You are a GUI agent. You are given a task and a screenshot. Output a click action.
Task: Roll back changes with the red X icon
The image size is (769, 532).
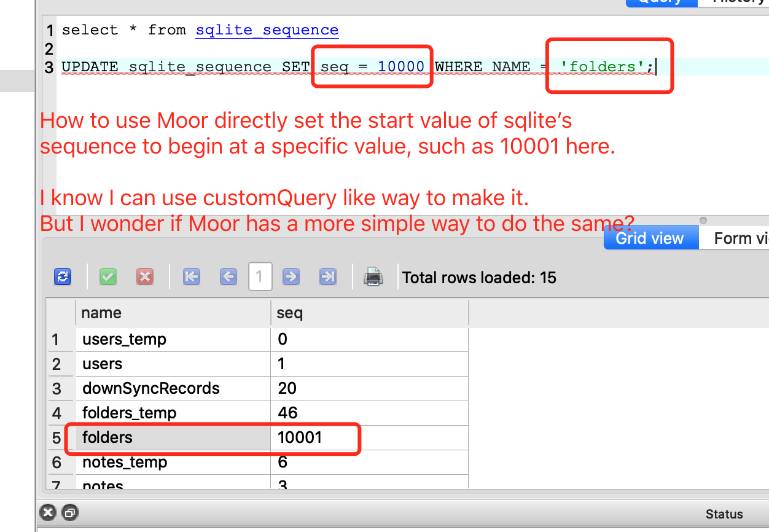tap(145, 276)
